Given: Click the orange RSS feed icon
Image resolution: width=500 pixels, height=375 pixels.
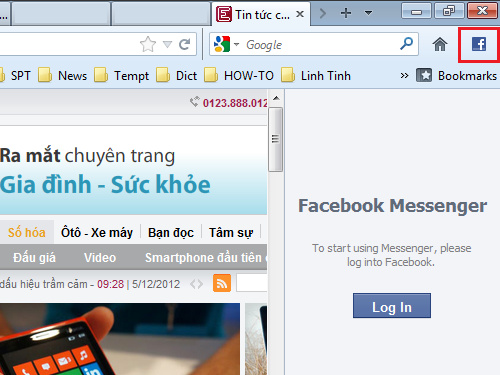Looking at the screenshot, I should [222, 283].
